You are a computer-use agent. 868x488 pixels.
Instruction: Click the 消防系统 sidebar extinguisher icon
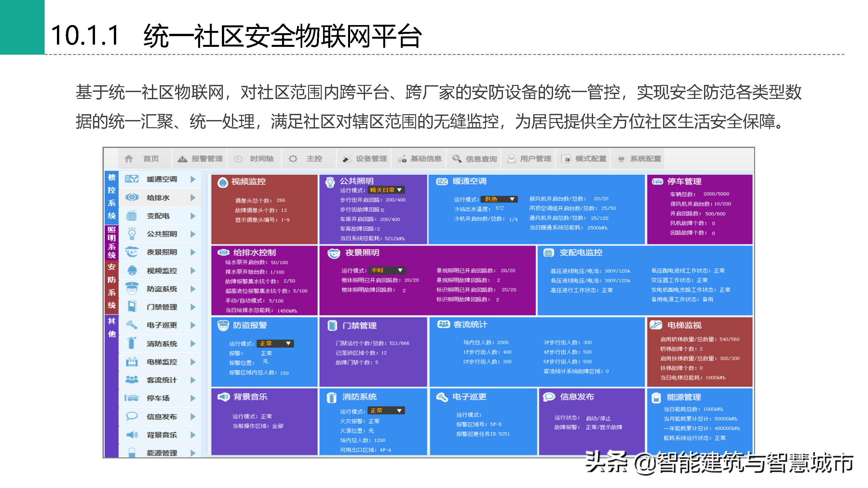click(x=132, y=343)
